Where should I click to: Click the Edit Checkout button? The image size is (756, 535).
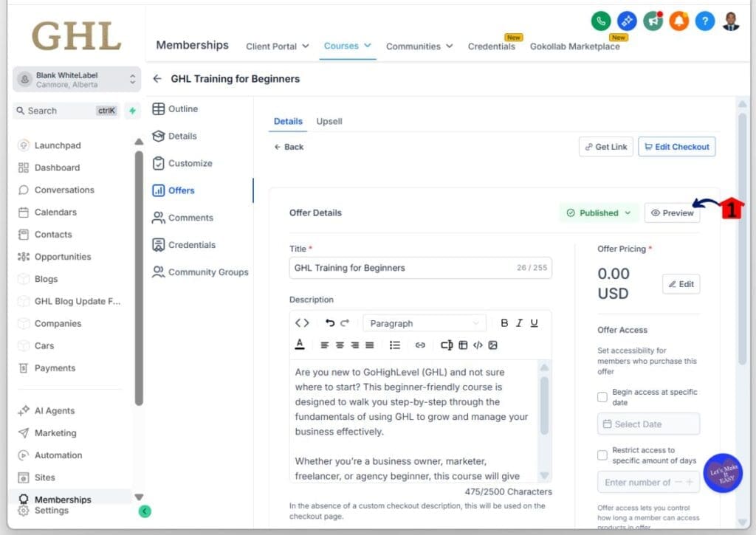coord(676,146)
